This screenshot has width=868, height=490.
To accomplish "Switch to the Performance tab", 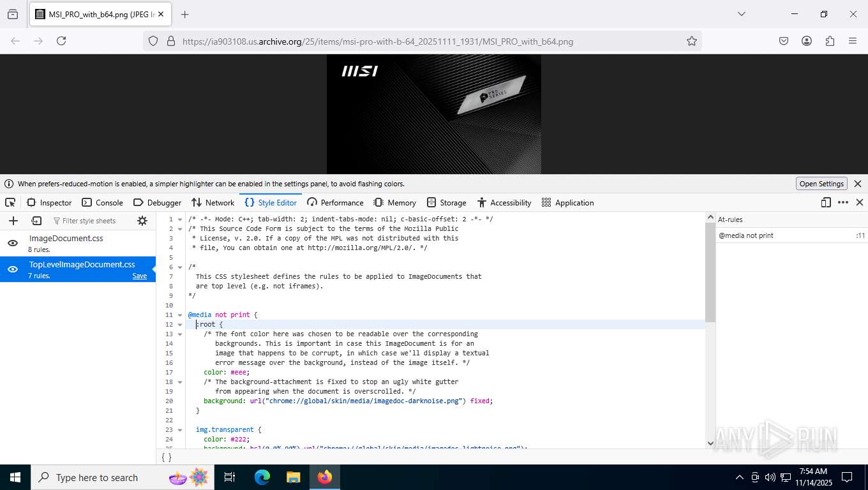I will click(x=335, y=202).
